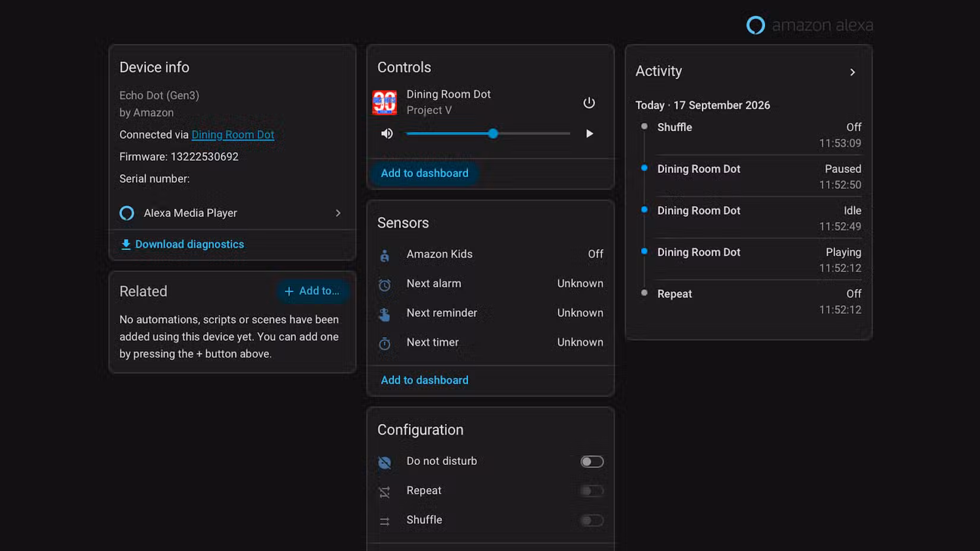980x551 pixels.
Task: Select Next alarm Unknown value
Action: pyautogui.click(x=580, y=284)
